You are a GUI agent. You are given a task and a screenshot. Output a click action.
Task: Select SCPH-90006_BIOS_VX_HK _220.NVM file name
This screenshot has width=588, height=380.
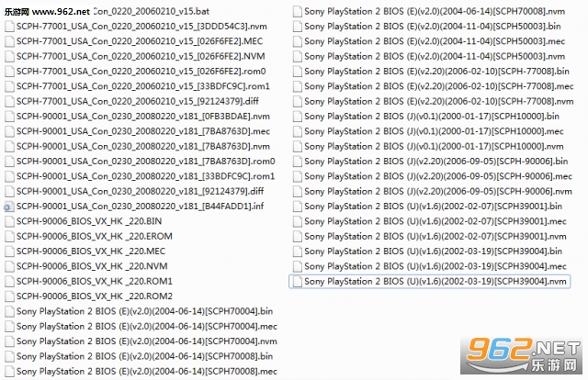coord(92,266)
